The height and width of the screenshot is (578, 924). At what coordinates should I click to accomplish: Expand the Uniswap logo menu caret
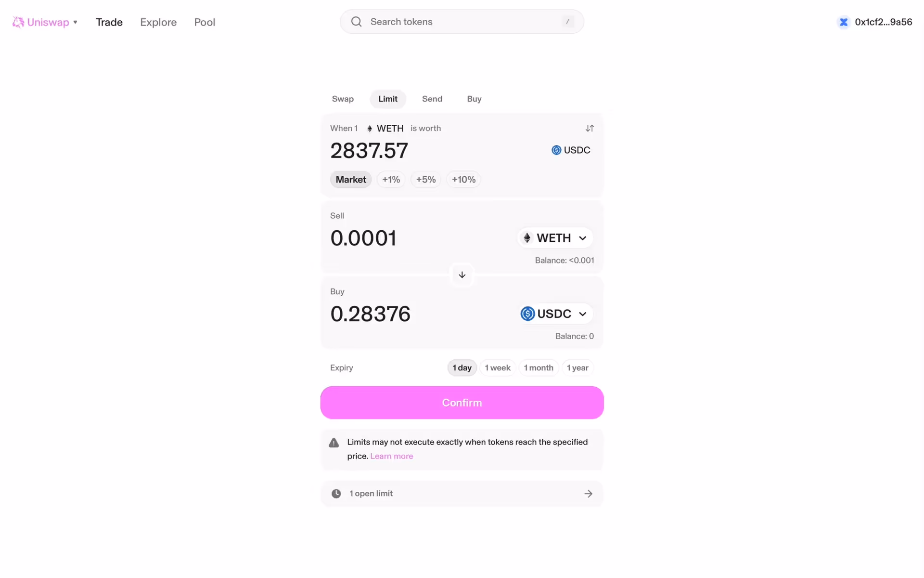point(76,23)
